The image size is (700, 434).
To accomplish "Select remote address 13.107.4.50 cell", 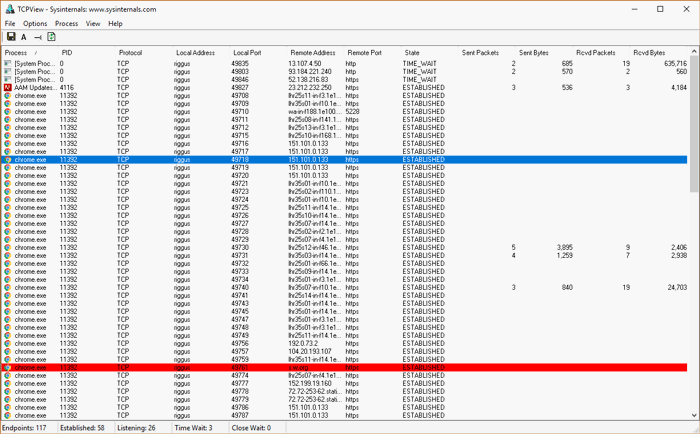I will (305, 63).
